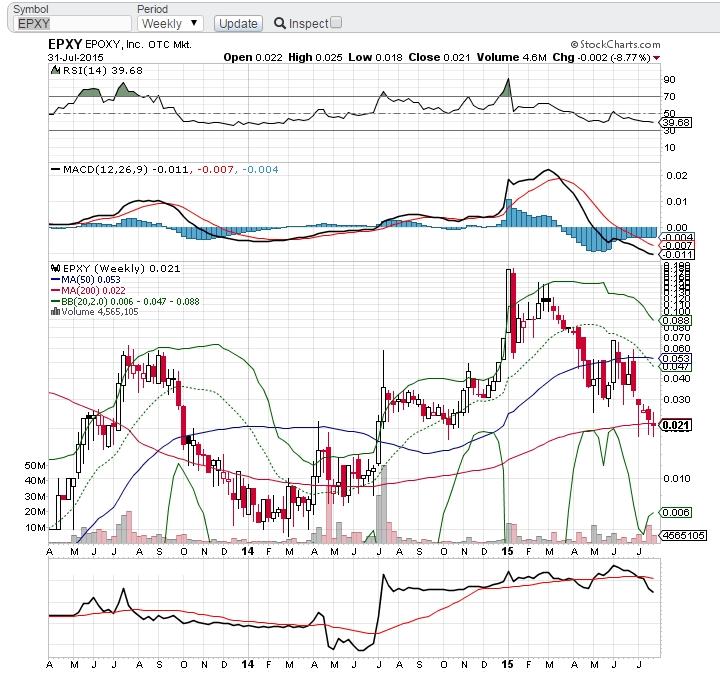Click the 0.088 upper Bollinger band tag
Viewport: 720px width, 678px height.
[x=676, y=320]
